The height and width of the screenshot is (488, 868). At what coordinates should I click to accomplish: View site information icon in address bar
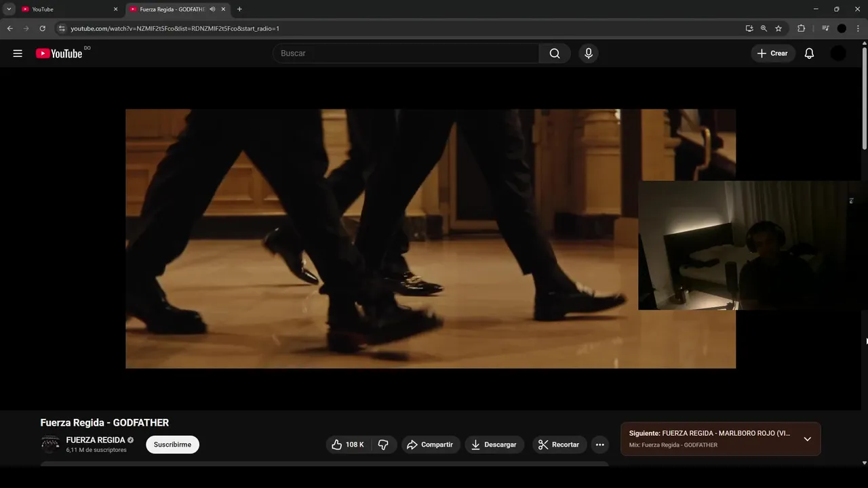point(62,28)
